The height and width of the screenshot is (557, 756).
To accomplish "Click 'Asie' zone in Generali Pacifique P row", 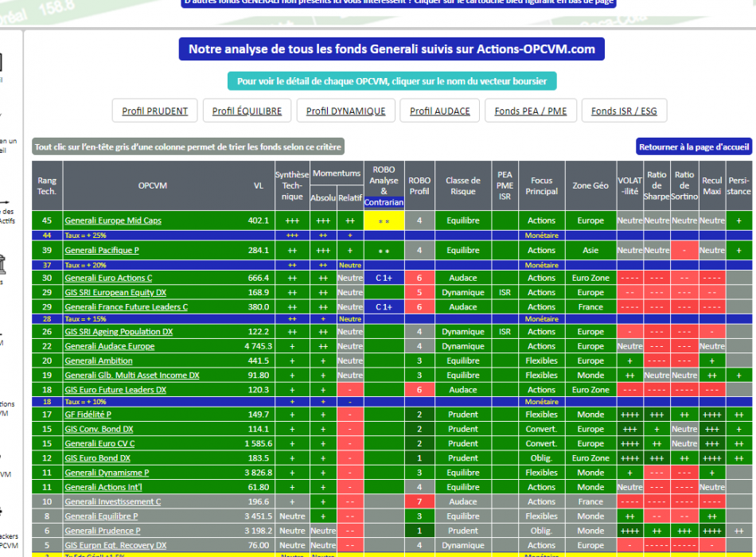I will click(x=590, y=251).
